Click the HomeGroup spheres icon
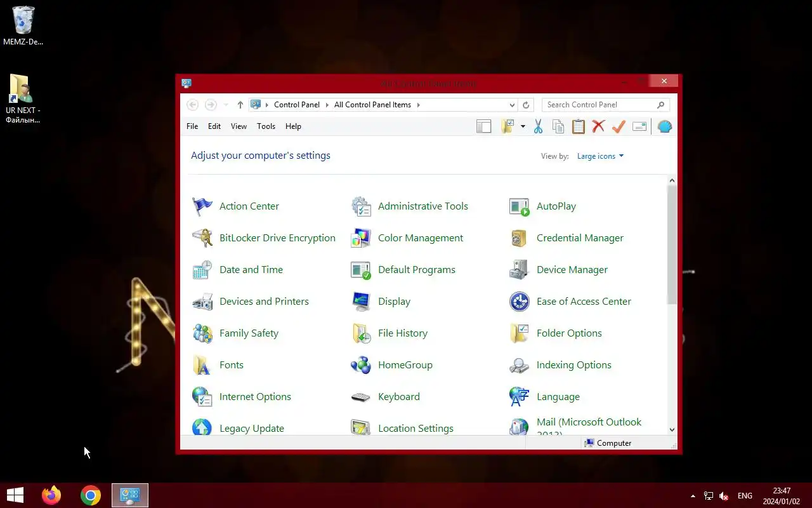The image size is (812, 508). 361,365
